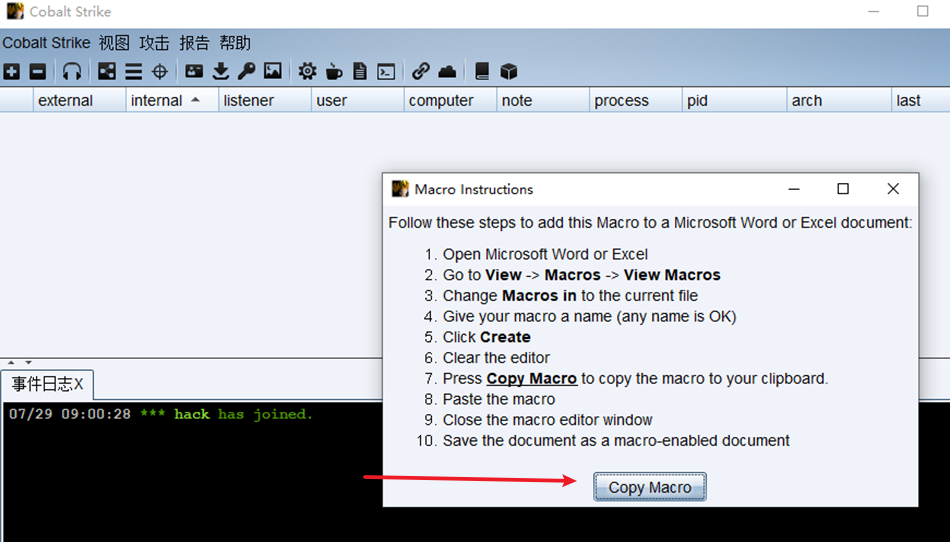The width and height of the screenshot is (950, 542).
Task: Show session table with the three-line icon
Action: pos(133,71)
